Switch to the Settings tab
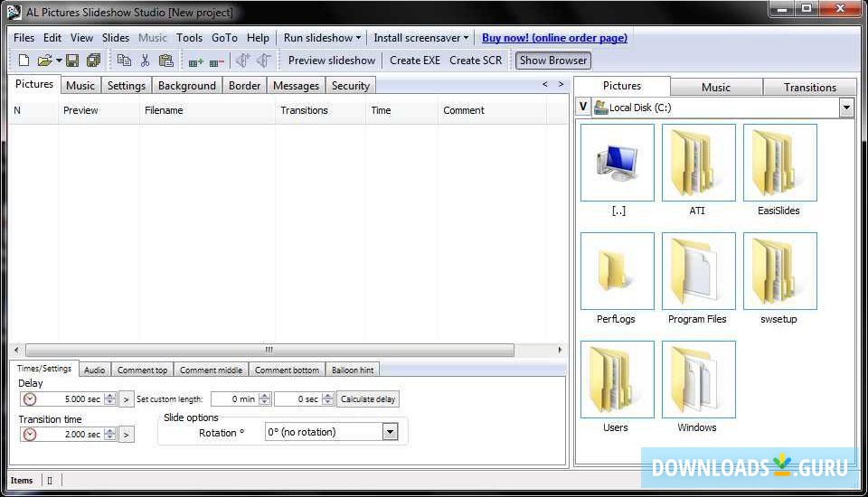 point(127,86)
